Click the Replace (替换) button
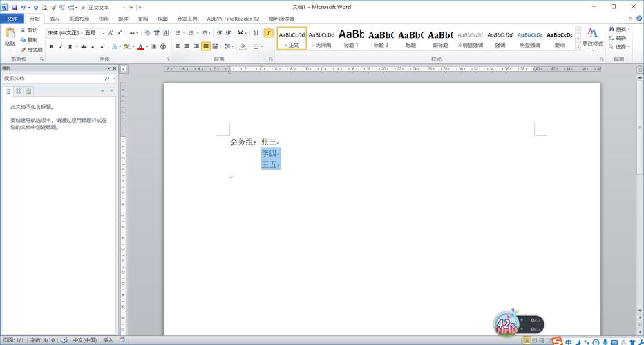 pyautogui.click(x=620, y=38)
